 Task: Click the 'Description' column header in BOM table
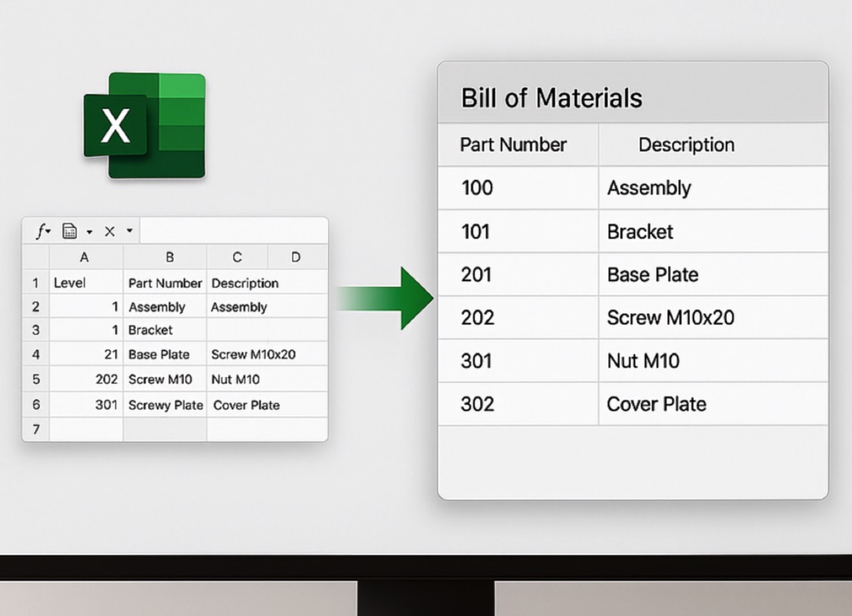pos(686,145)
